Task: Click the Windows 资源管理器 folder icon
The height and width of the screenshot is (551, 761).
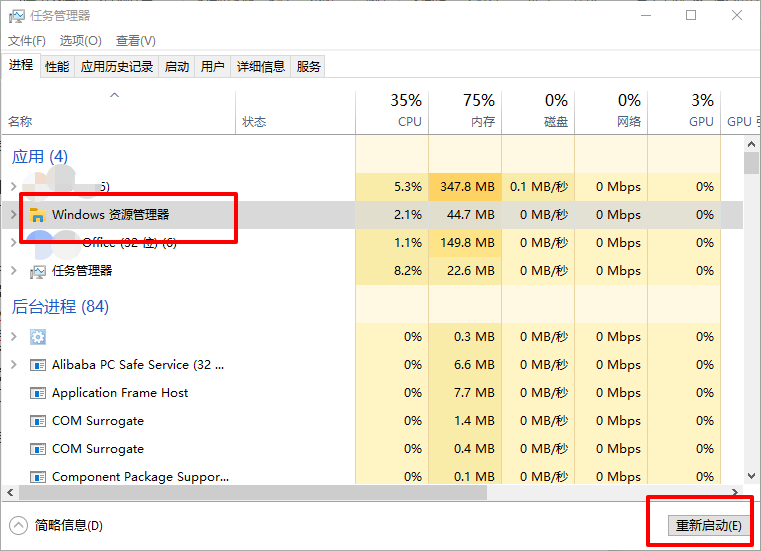Action: point(38,215)
